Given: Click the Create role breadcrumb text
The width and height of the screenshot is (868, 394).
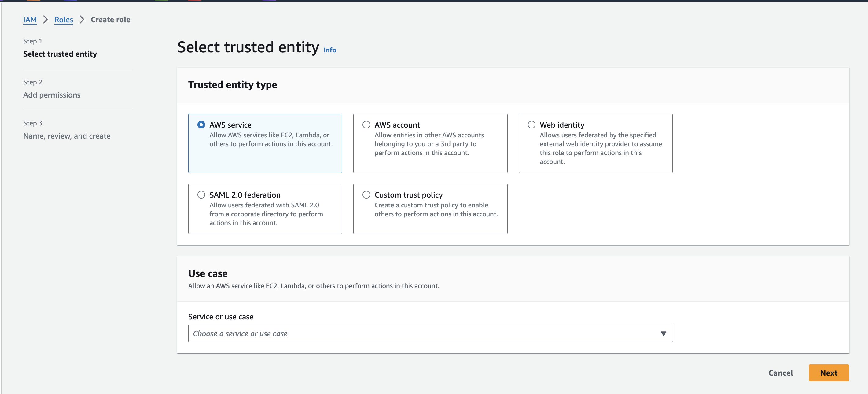Looking at the screenshot, I should pos(110,20).
